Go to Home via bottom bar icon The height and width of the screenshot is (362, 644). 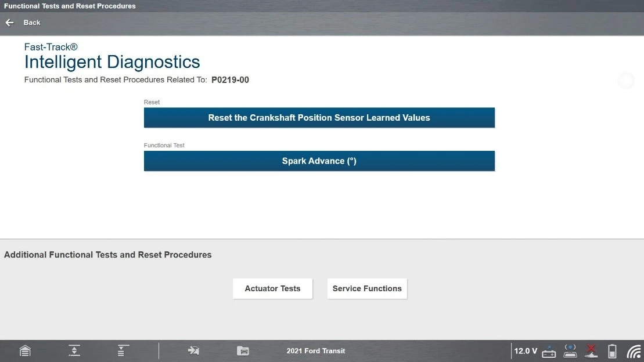(25, 351)
